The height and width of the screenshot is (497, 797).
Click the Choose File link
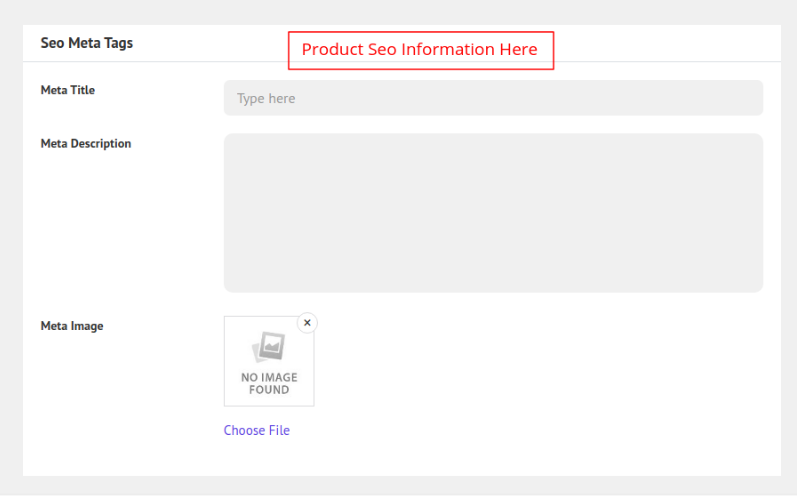[x=256, y=430]
